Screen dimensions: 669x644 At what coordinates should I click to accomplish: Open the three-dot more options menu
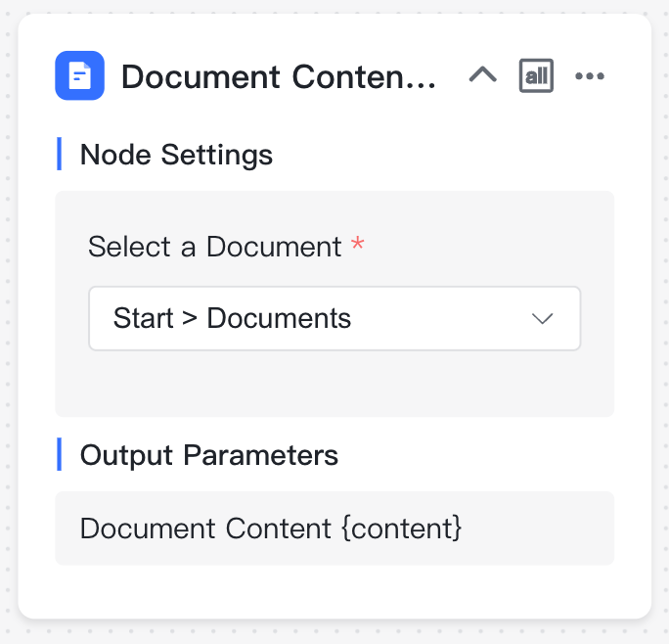pyautogui.click(x=590, y=76)
